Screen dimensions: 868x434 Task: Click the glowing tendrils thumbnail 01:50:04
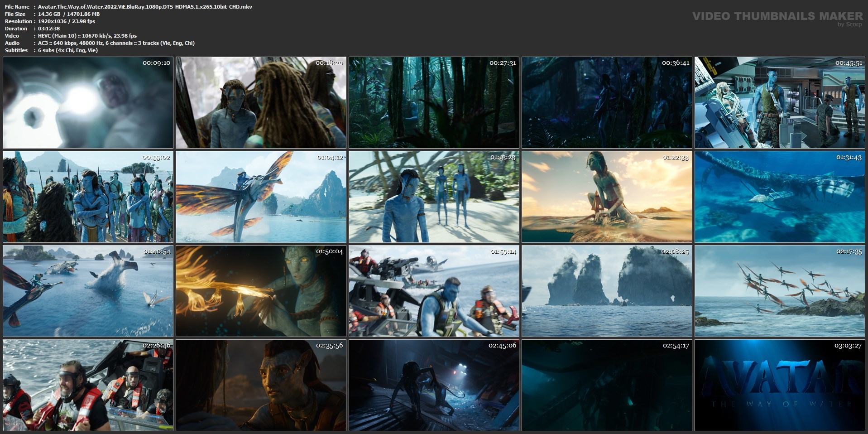[x=261, y=291]
